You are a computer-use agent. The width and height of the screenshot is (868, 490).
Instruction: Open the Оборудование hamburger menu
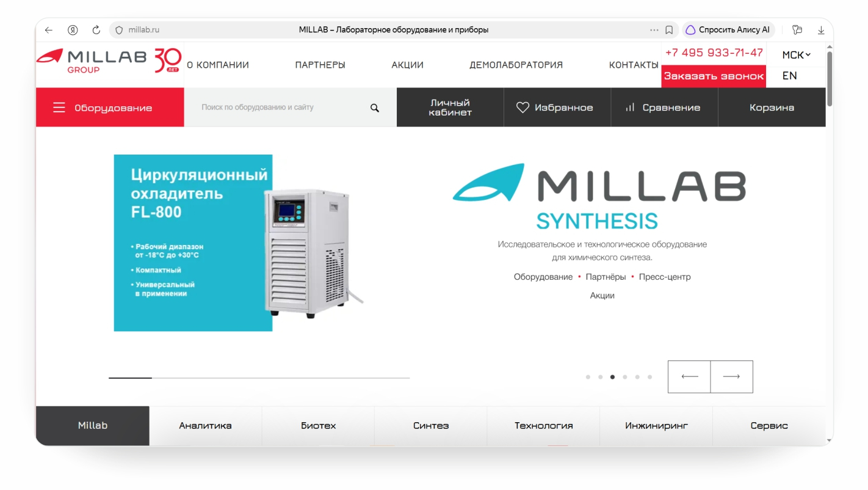110,108
